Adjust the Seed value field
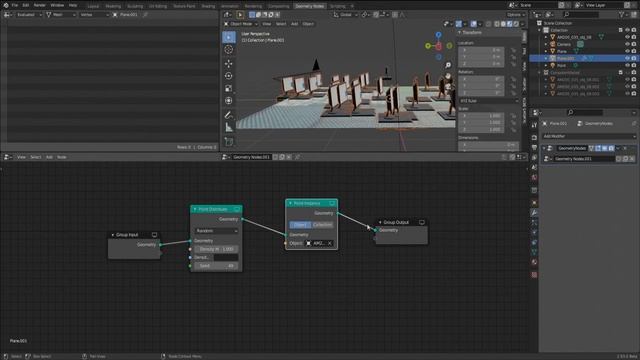Viewport: 640px width, 360px height. click(216, 266)
